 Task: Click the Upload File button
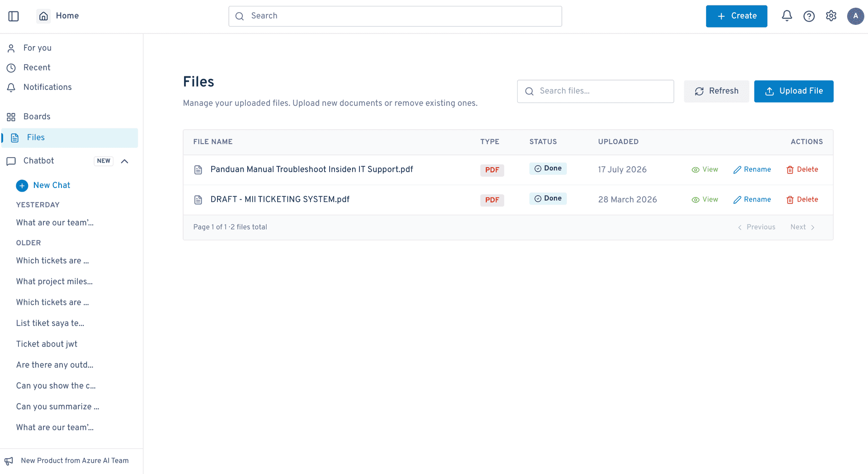coord(793,91)
